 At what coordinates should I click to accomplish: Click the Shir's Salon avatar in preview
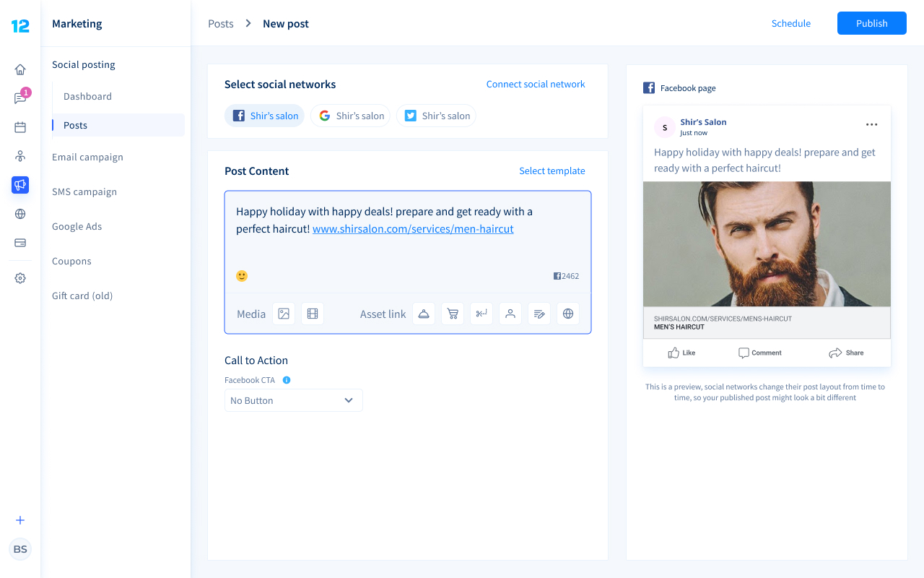pos(665,127)
